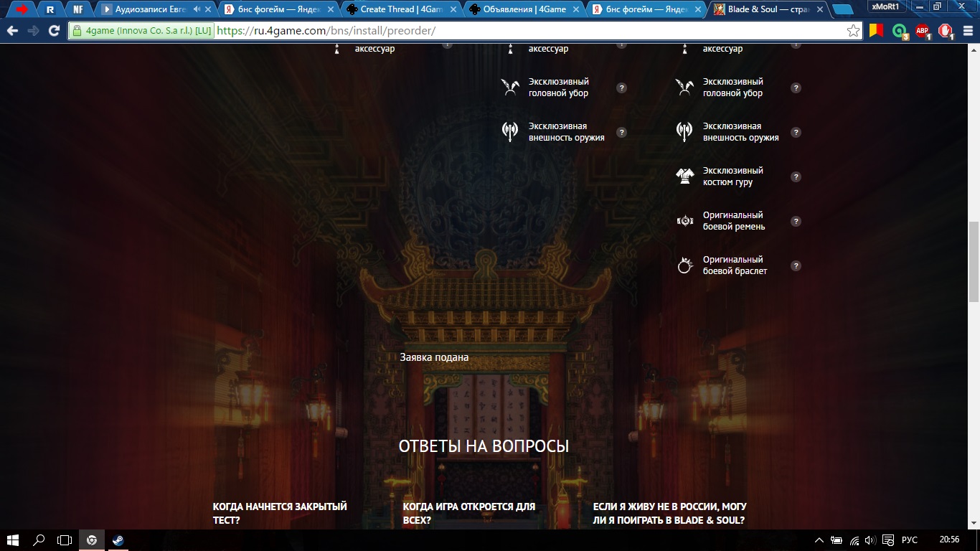Viewport: 980px width, 551px height.
Task: Open a new tab with the new tab button
Action: pyautogui.click(x=843, y=10)
